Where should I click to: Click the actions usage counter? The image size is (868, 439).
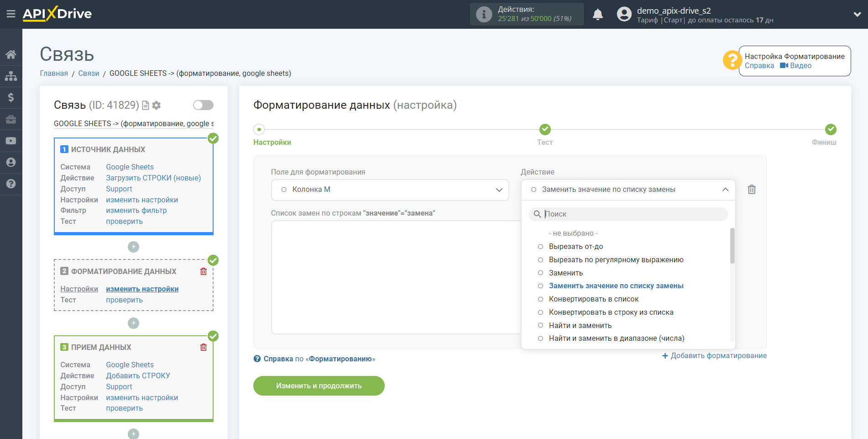point(527,14)
